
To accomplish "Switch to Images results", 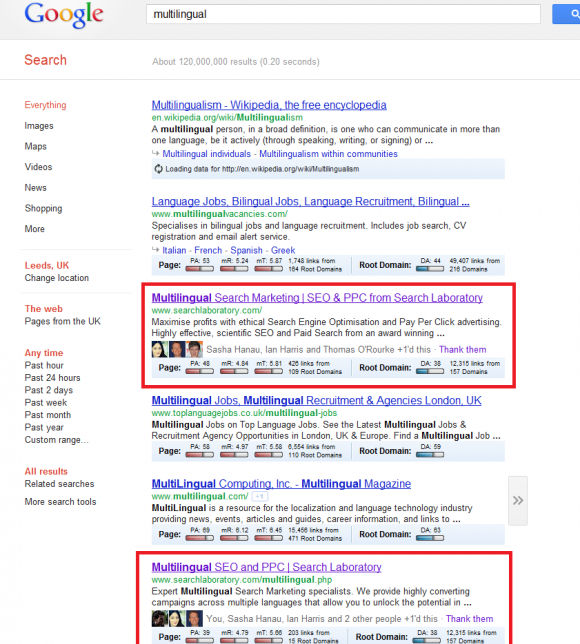I will click(39, 126).
